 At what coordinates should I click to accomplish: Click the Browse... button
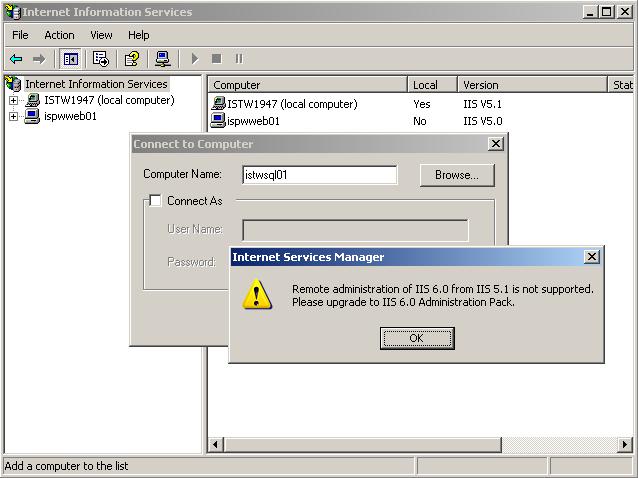tap(457, 175)
